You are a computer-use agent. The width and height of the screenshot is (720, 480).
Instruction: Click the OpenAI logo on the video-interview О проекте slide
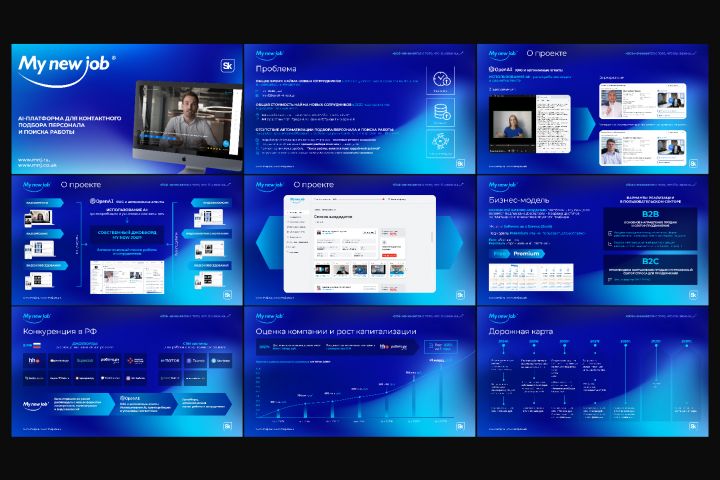[501, 69]
